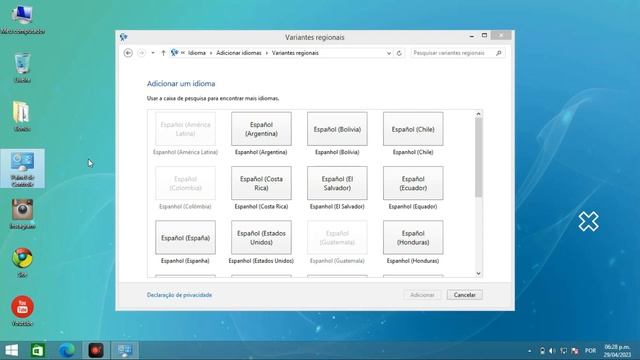Select Español (Honduras) tile
The image size is (640, 360).
[x=413, y=238]
